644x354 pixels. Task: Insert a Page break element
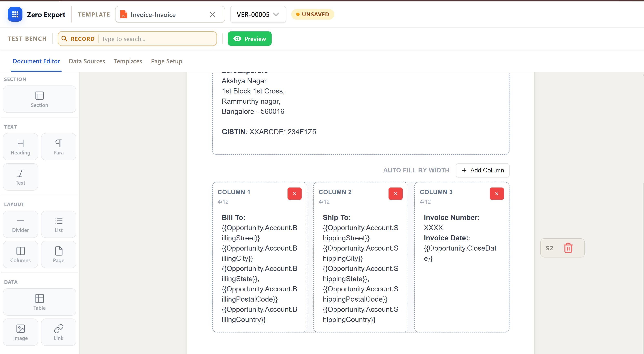point(59,254)
